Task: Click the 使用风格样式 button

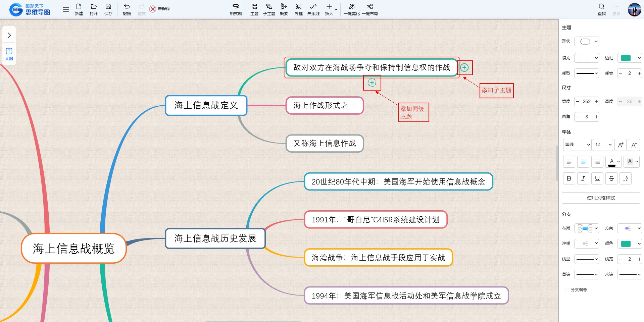Action: pyautogui.click(x=601, y=198)
